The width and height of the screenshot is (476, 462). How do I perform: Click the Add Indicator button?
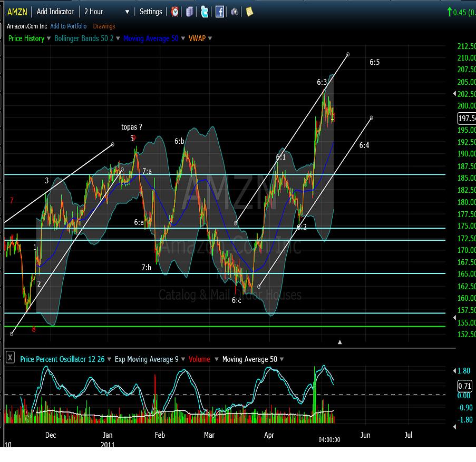[55, 12]
